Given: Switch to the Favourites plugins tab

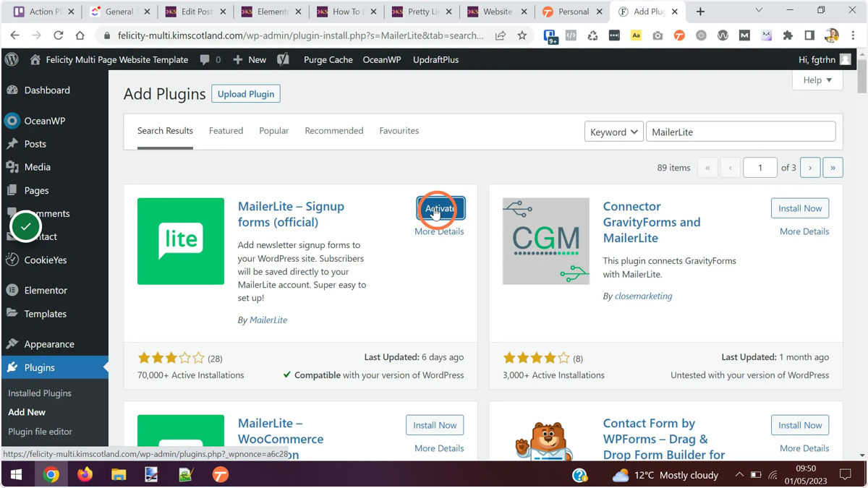Looking at the screenshot, I should 399,131.
